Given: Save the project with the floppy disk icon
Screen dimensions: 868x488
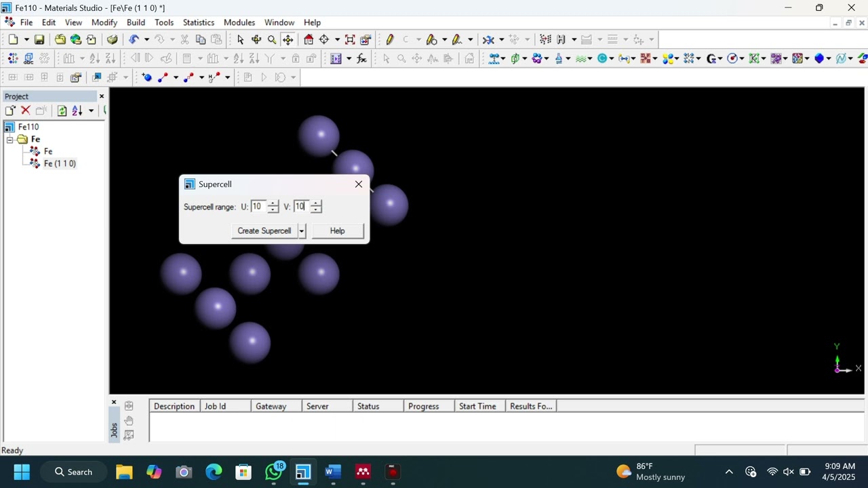Looking at the screenshot, I should [x=39, y=40].
